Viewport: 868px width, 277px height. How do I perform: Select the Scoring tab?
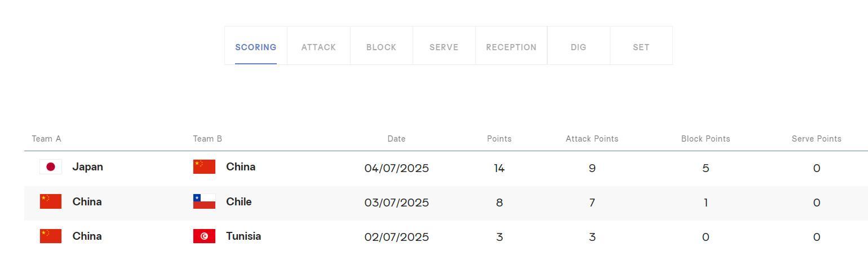pyautogui.click(x=256, y=47)
